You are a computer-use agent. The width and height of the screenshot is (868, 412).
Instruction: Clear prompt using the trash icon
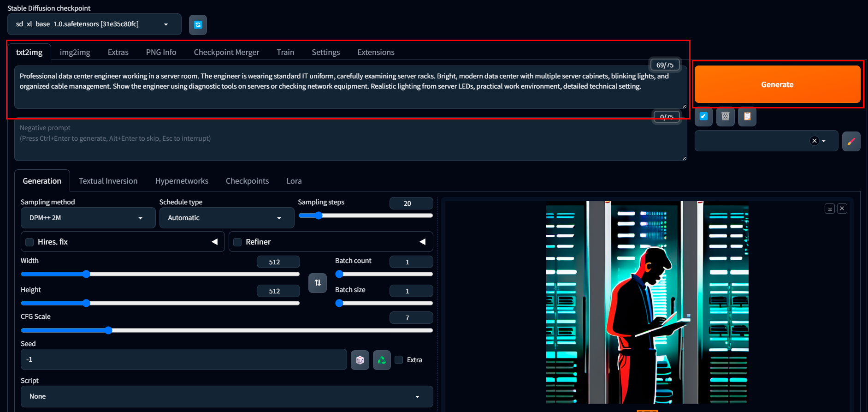pyautogui.click(x=725, y=116)
